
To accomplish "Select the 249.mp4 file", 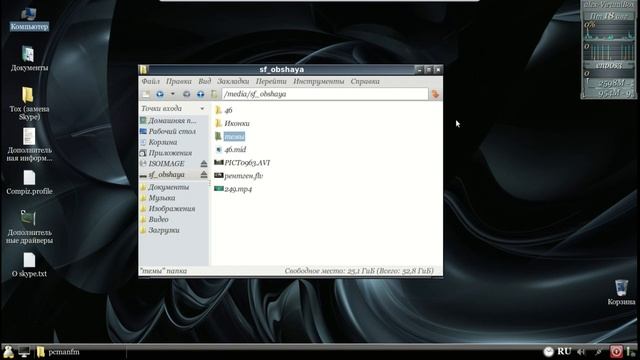I will tap(233, 189).
